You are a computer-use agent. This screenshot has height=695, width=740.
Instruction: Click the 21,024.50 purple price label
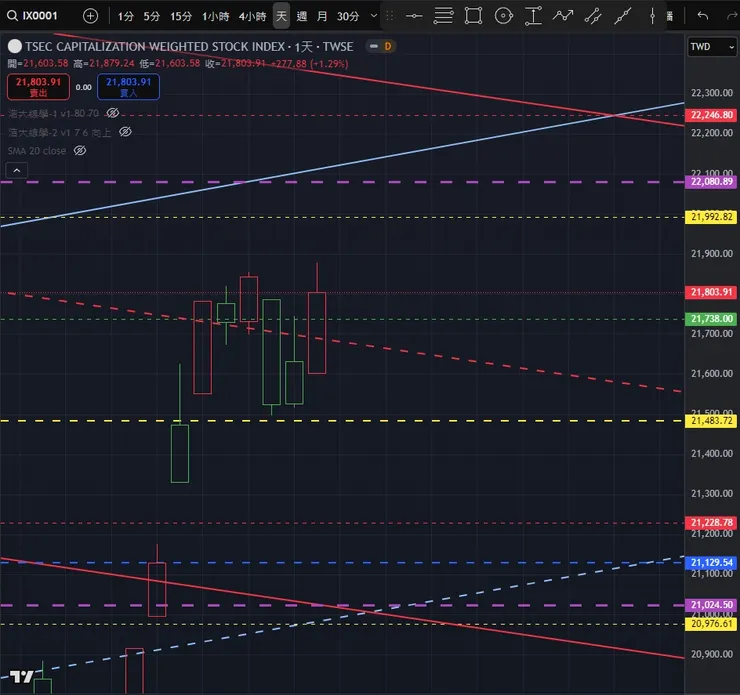(x=711, y=605)
